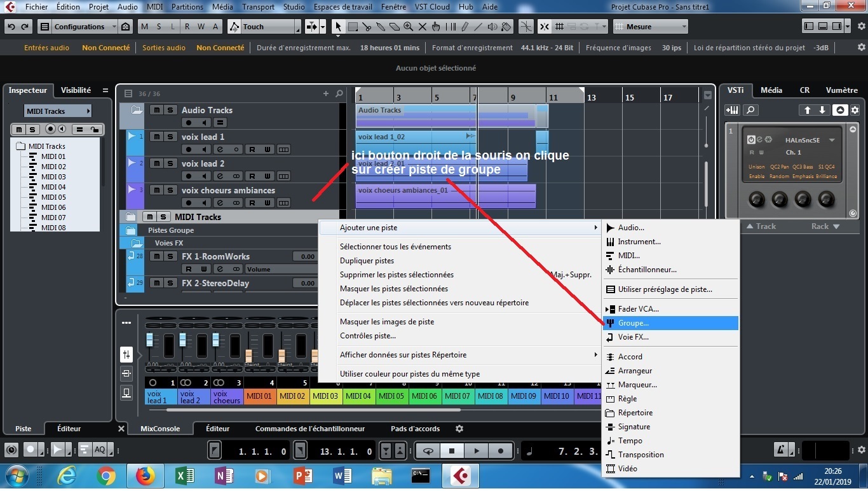
Task: Undo the last action in toolbar
Action: (11, 27)
